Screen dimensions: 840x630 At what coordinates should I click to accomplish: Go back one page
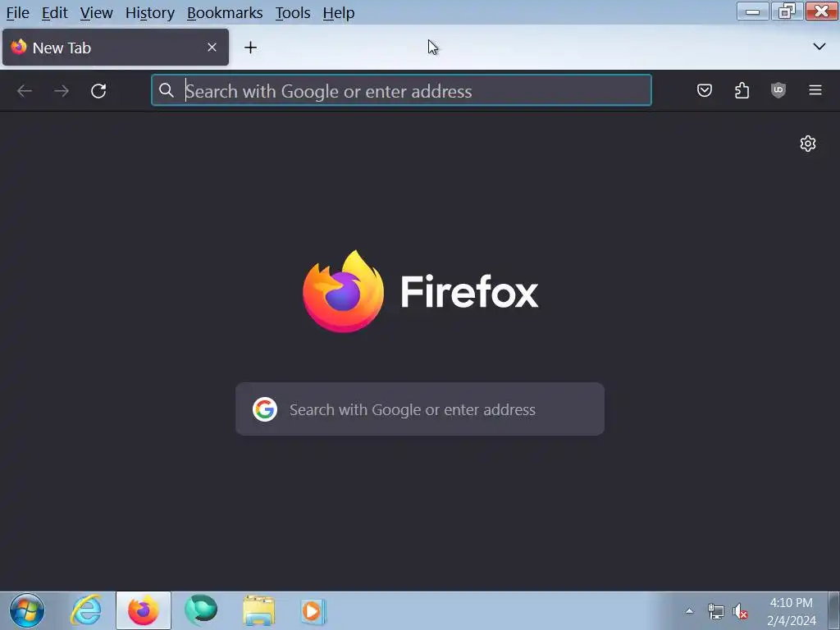[x=25, y=90]
